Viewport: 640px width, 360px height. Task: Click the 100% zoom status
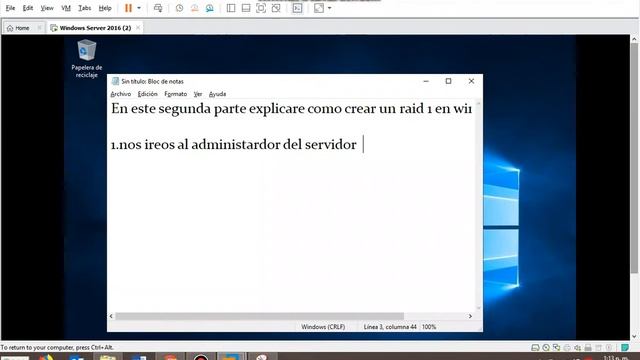pos(429,327)
